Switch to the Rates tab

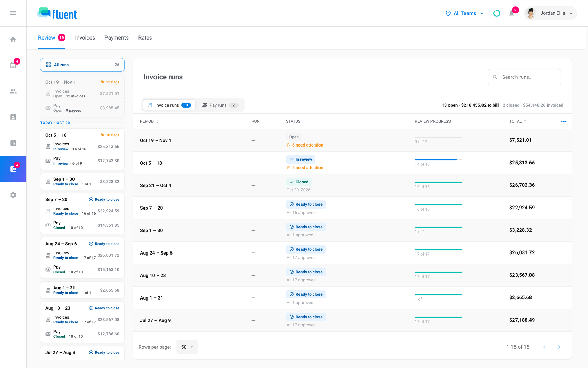[145, 38]
